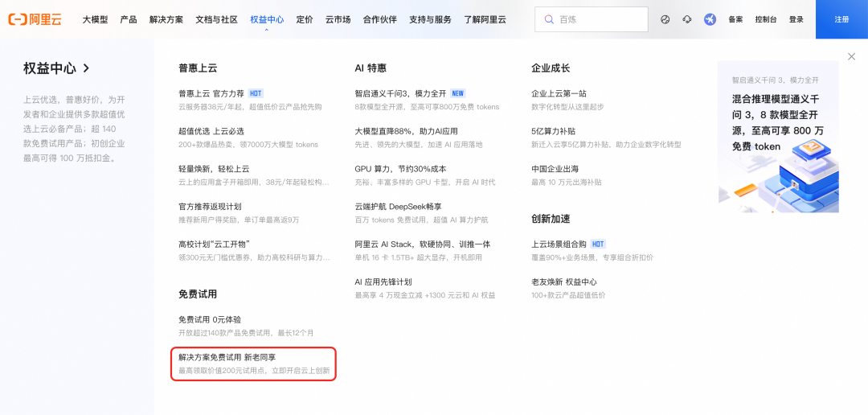Open 高校计划"云工开物" link
The height and width of the screenshot is (415, 868).
pyautogui.click(x=215, y=244)
